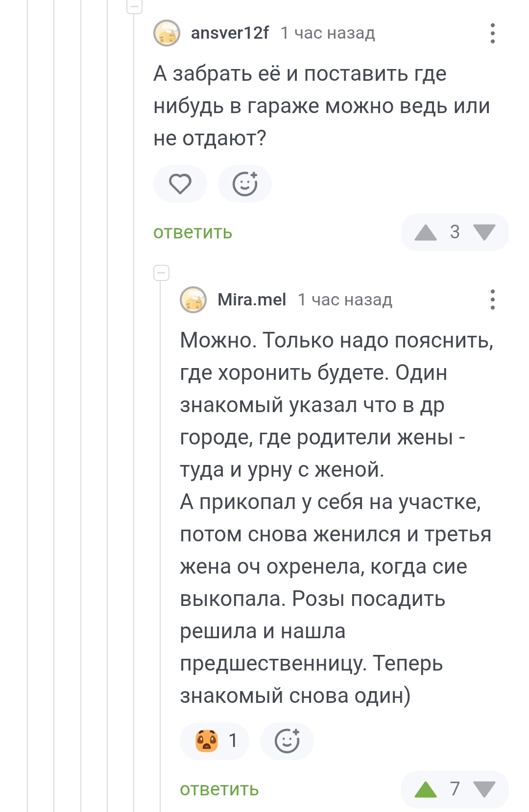Open three-dot menu on Mira.mel comment
Screen dimensions: 529x812
492,300
